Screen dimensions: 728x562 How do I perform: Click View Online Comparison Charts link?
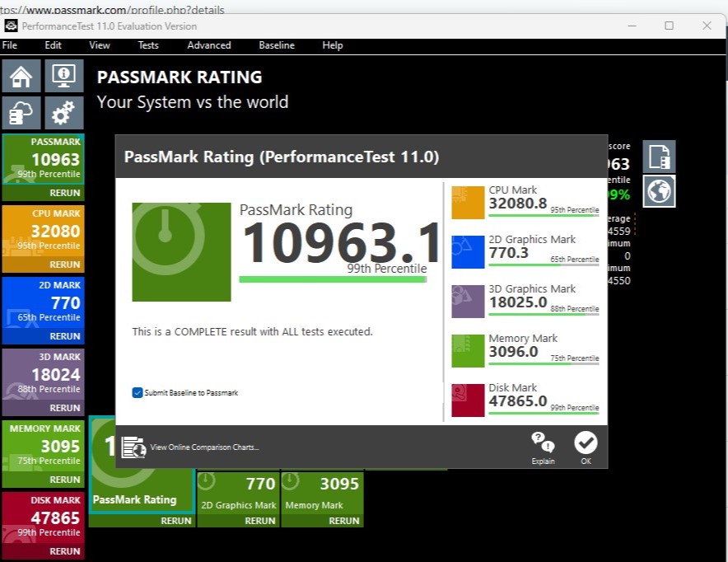tap(204, 447)
